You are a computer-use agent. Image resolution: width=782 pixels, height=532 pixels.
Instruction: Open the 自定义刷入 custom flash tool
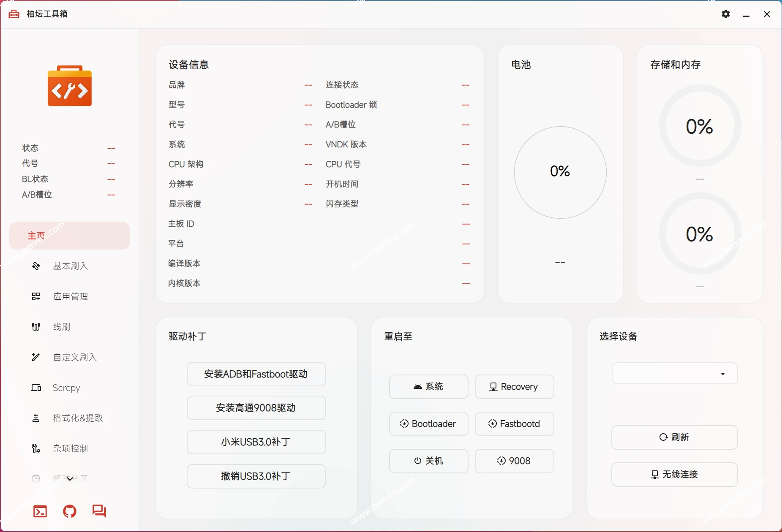tap(75, 357)
